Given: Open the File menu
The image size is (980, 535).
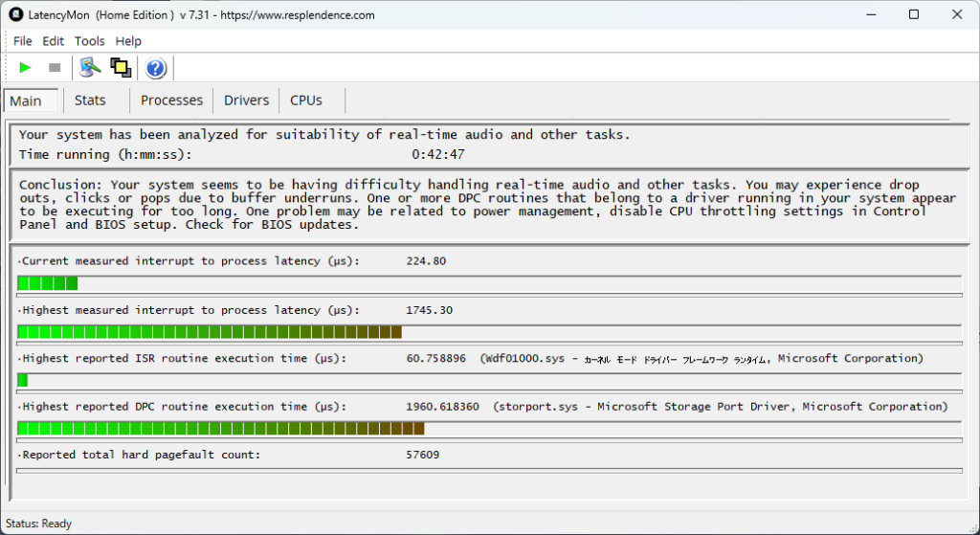Looking at the screenshot, I should click(22, 41).
